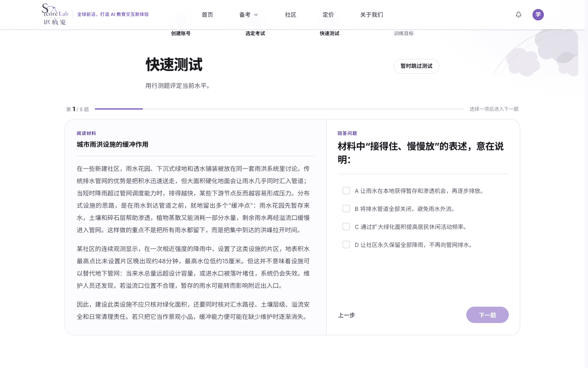588x368 pixels.
Task: Click the 上一步 link
Action: click(x=346, y=315)
